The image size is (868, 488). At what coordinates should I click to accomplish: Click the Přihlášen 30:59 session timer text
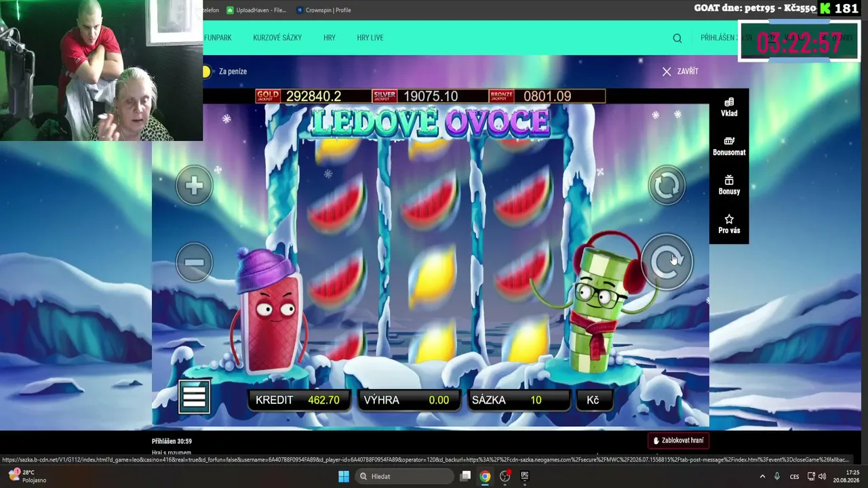coord(172,441)
